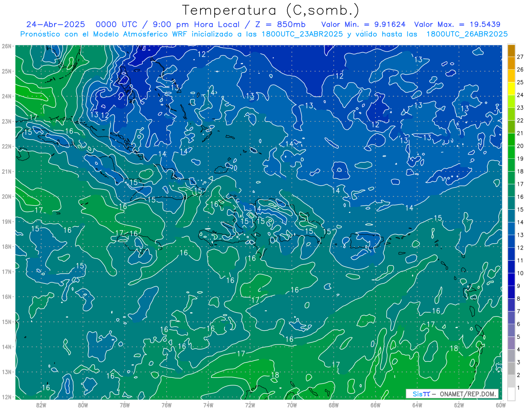The height and width of the screenshot is (411, 532).
Task: Click legend value 23 on color scale
Action: (520, 108)
